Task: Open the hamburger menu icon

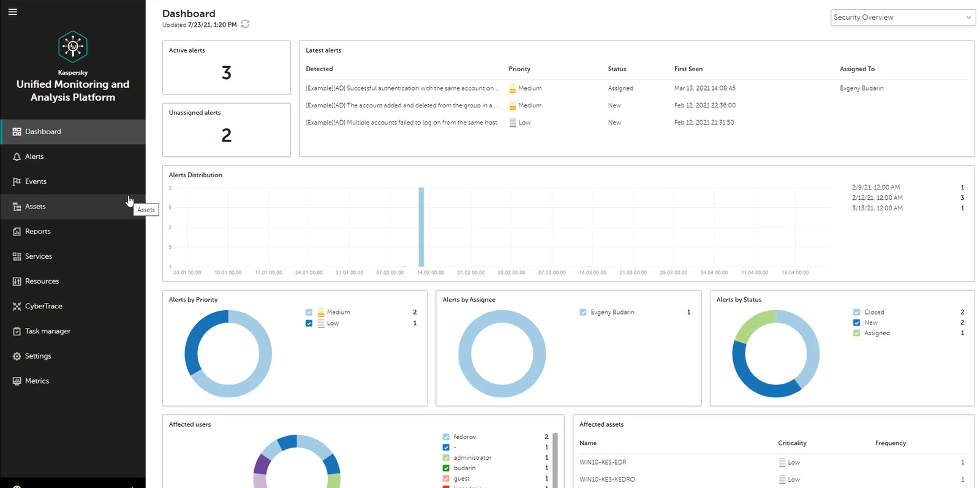Action: click(x=12, y=12)
